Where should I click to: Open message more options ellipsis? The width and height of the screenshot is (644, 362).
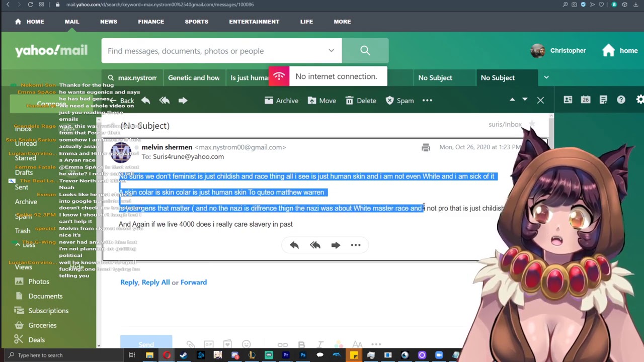click(356, 245)
